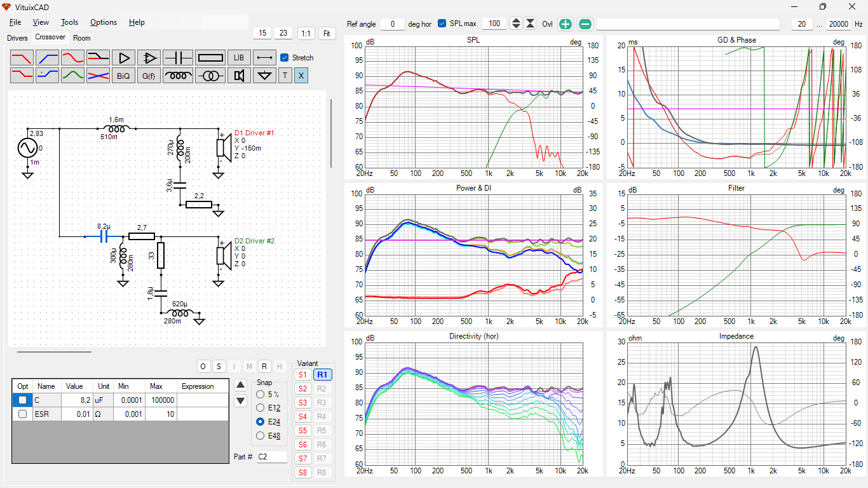Viewport: 868px width, 488px height.
Task: Click the maximum frequency field 20000
Action: 839,24
